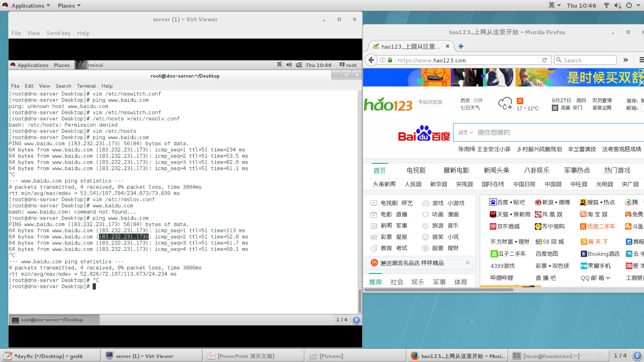Switch to the PowerPoint 演示文稿 taskbar window
The image size is (644, 362).
point(254,356)
